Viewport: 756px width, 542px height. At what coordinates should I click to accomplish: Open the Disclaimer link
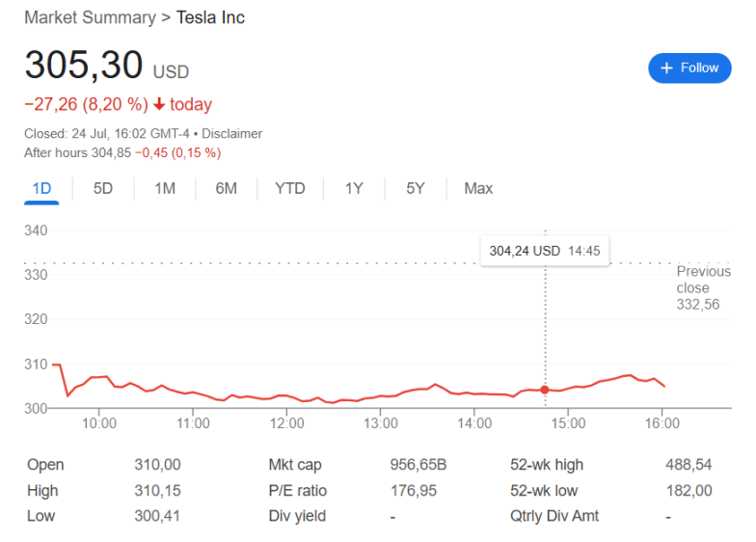[x=232, y=133]
